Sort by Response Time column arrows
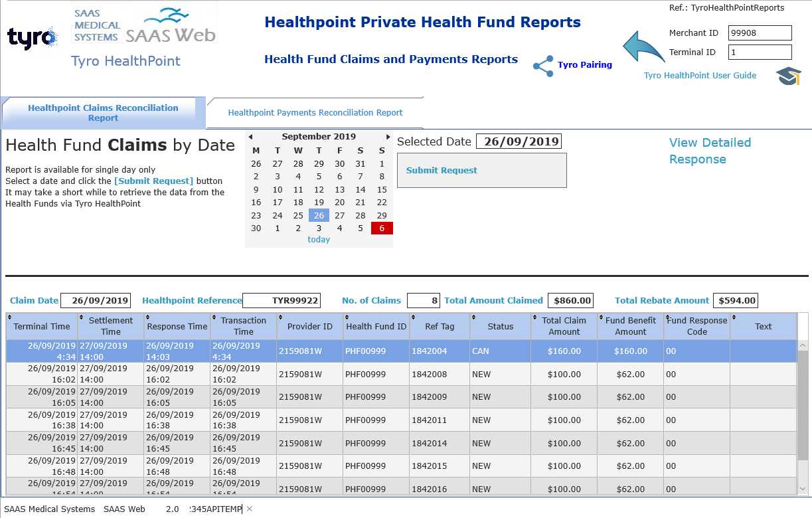812x518 pixels. coord(148,317)
